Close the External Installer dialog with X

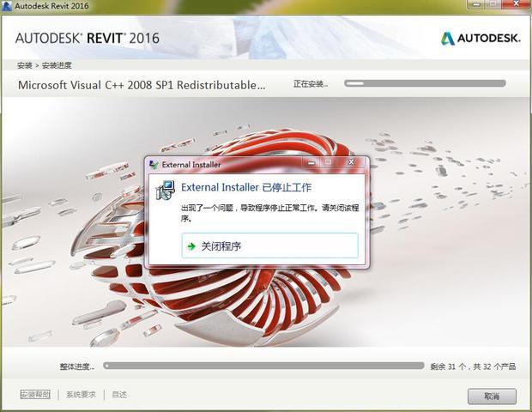pos(350,161)
